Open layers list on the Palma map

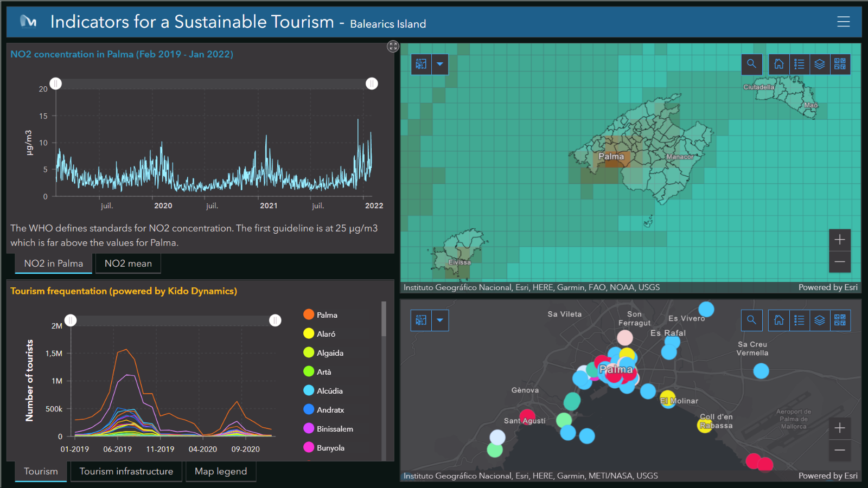tap(820, 320)
